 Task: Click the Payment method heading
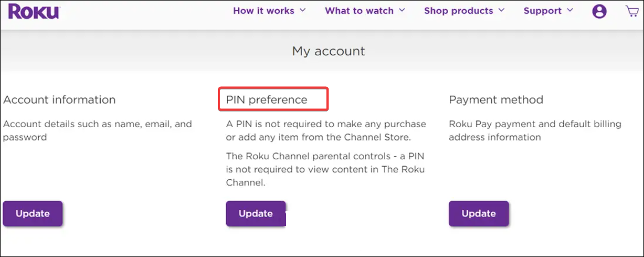point(496,100)
